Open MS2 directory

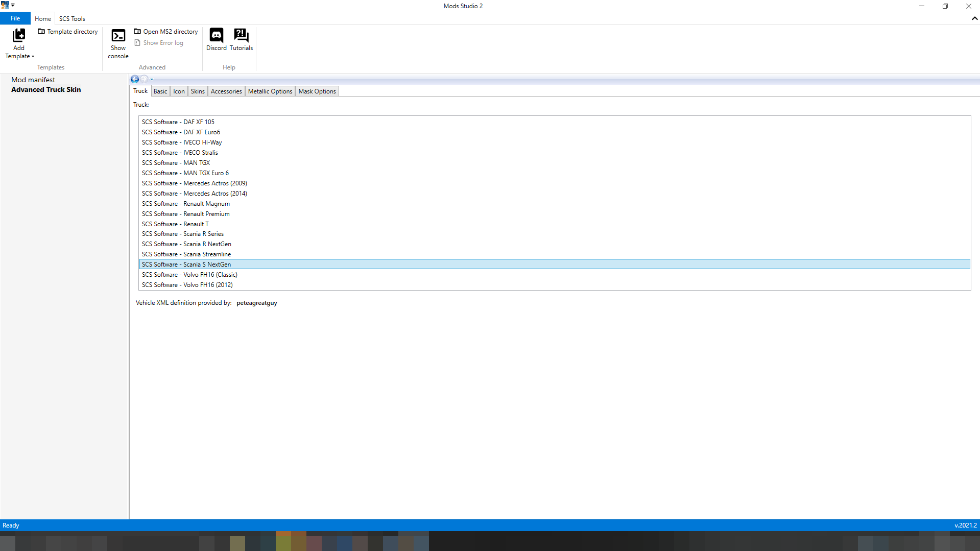click(x=166, y=32)
